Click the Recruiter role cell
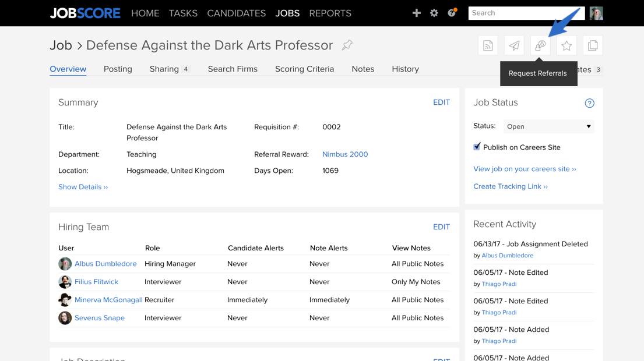Viewport: 644px width, 361px height. click(x=159, y=300)
